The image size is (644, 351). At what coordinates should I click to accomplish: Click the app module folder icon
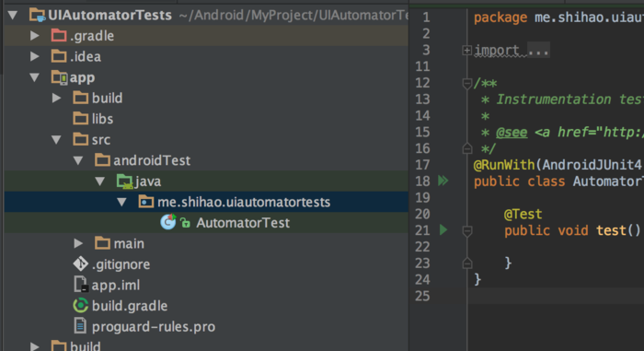tap(59, 77)
